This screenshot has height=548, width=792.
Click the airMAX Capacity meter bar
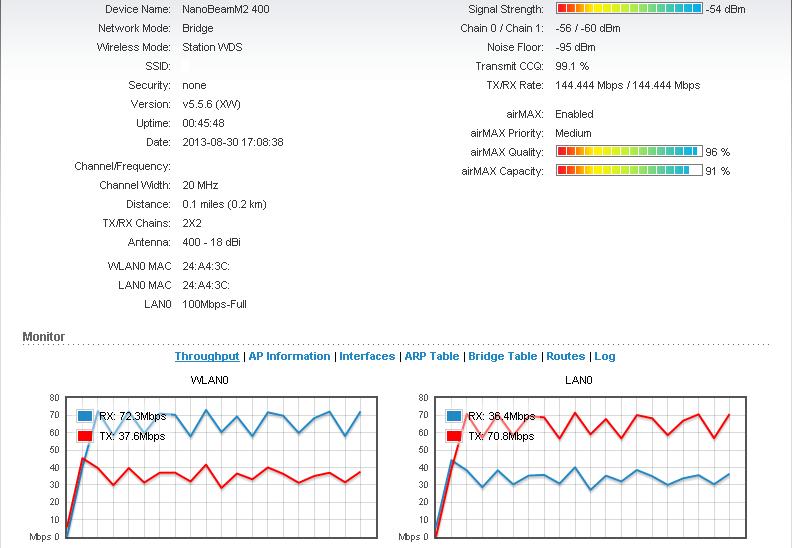(629, 171)
